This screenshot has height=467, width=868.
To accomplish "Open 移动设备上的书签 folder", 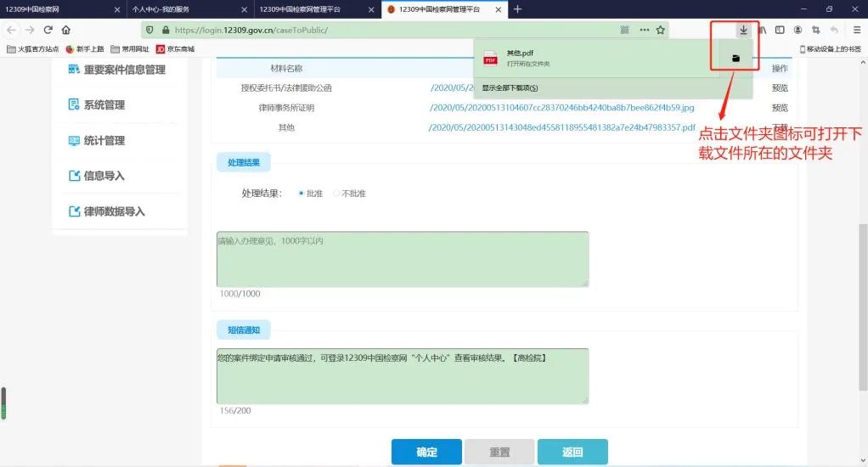I will [x=830, y=49].
